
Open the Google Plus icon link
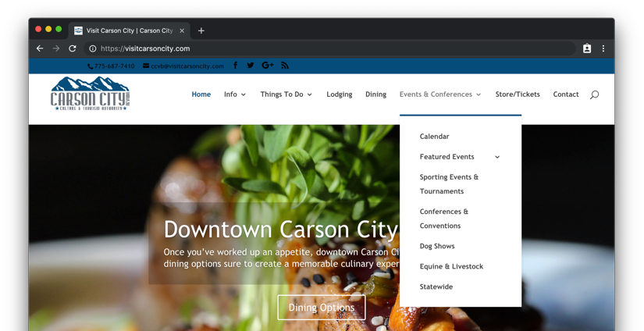[x=268, y=66]
